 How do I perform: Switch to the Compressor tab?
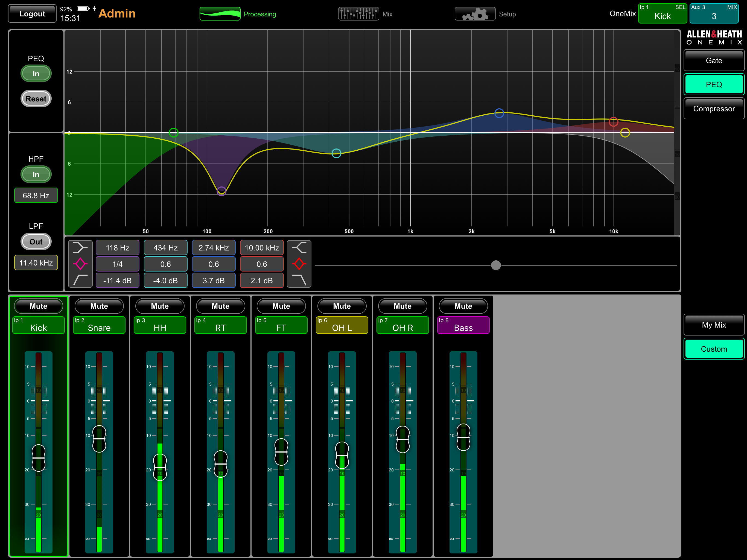click(x=714, y=109)
